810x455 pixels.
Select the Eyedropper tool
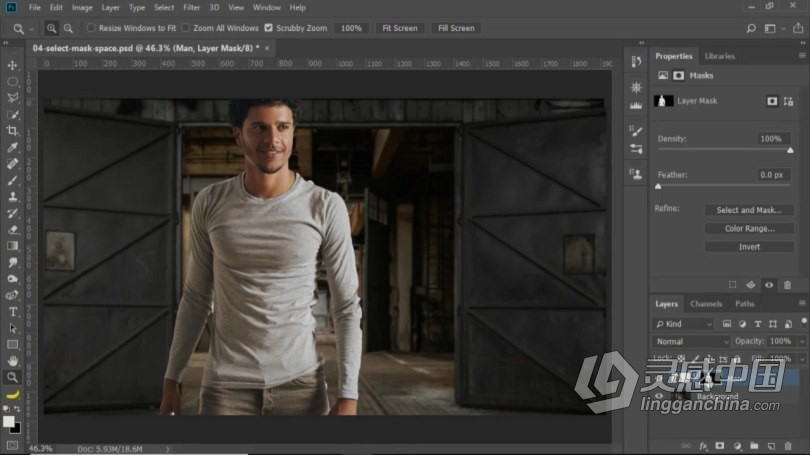coord(12,147)
